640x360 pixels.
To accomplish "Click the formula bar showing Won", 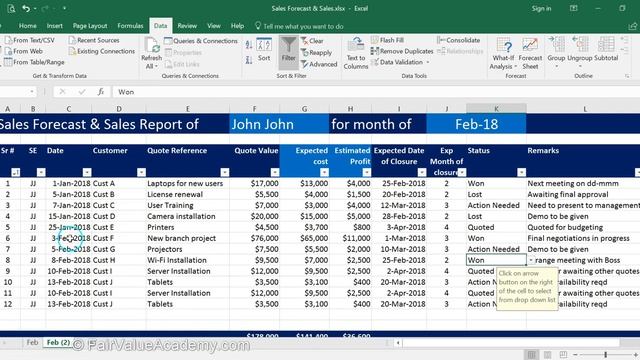I will [376, 92].
